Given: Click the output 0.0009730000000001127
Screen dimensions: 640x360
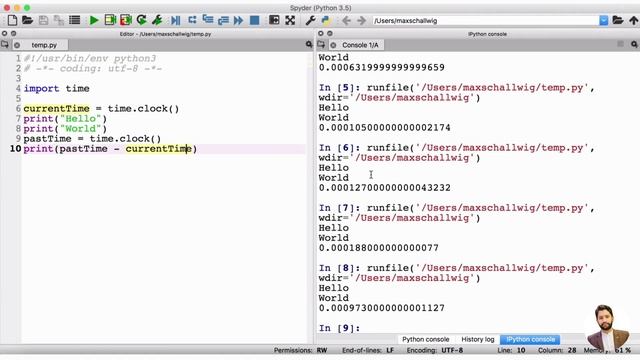Looking at the screenshot, I should (x=382, y=308).
